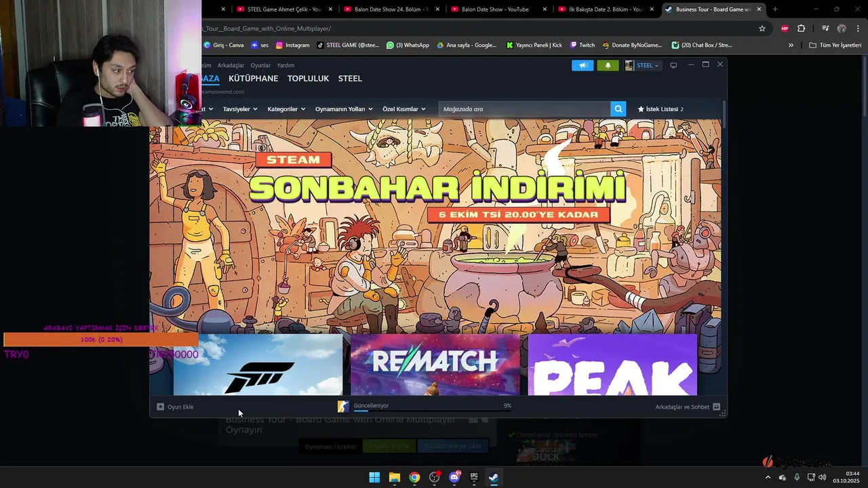Show hidden system tray icons
868x488 pixels.
pos(768,477)
